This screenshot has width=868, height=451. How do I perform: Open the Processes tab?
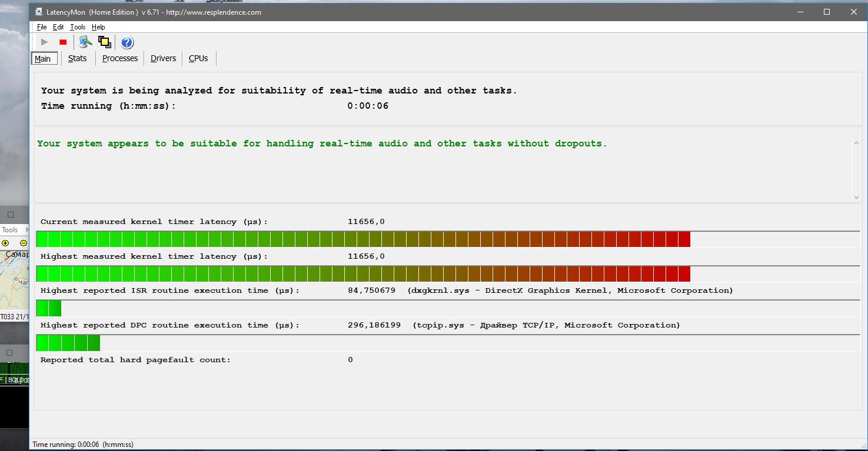[x=120, y=58]
